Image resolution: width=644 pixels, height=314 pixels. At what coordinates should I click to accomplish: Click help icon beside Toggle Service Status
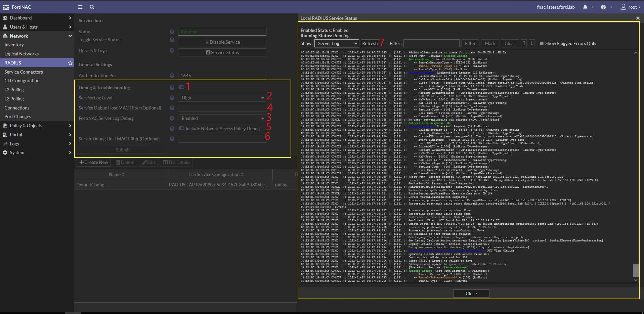[x=172, y=40]
